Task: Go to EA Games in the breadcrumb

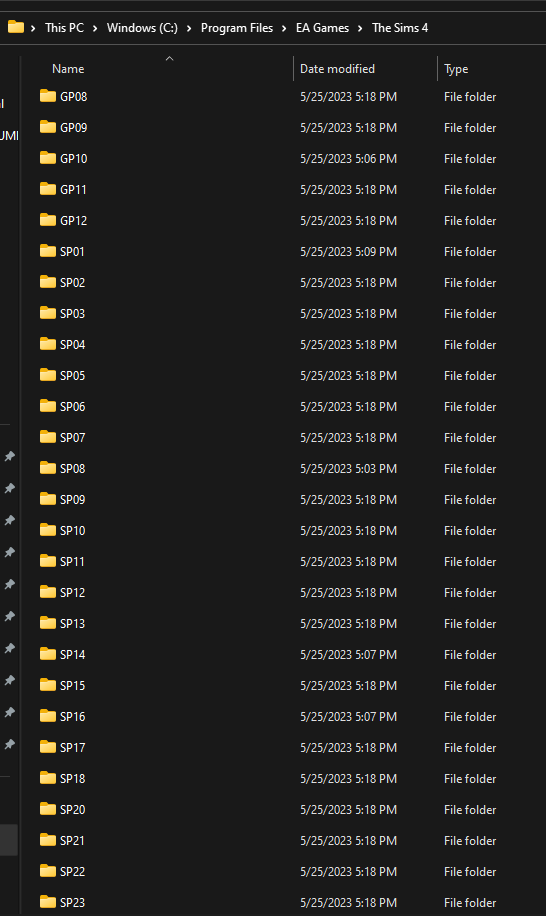Action: pyautogui.click(x=322, y=28)
